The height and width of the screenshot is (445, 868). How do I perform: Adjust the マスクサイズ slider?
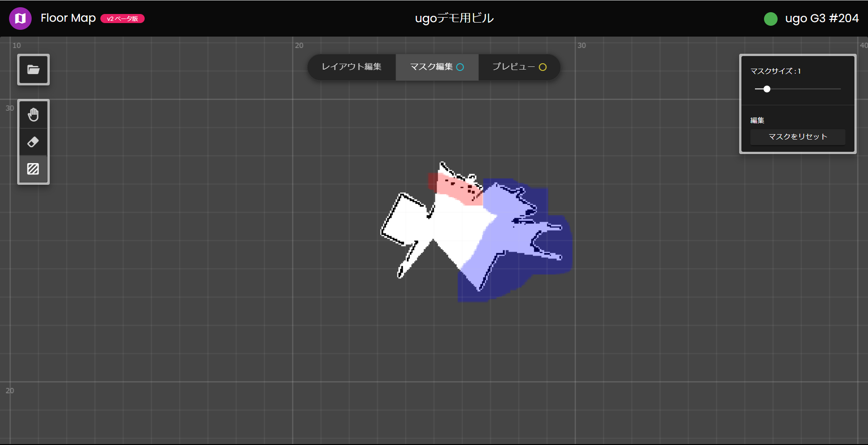[x=766, y=89]
